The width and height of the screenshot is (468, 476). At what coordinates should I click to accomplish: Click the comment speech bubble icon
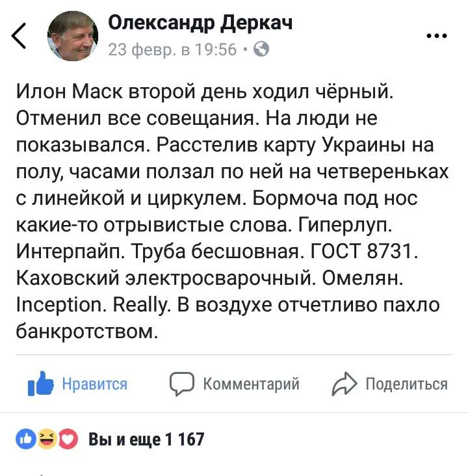point(182,384)
